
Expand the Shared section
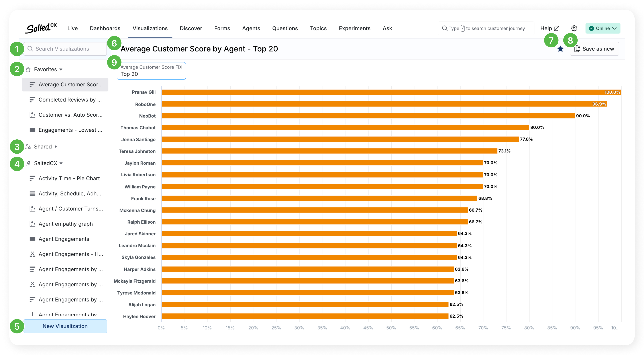click(56, 147)
